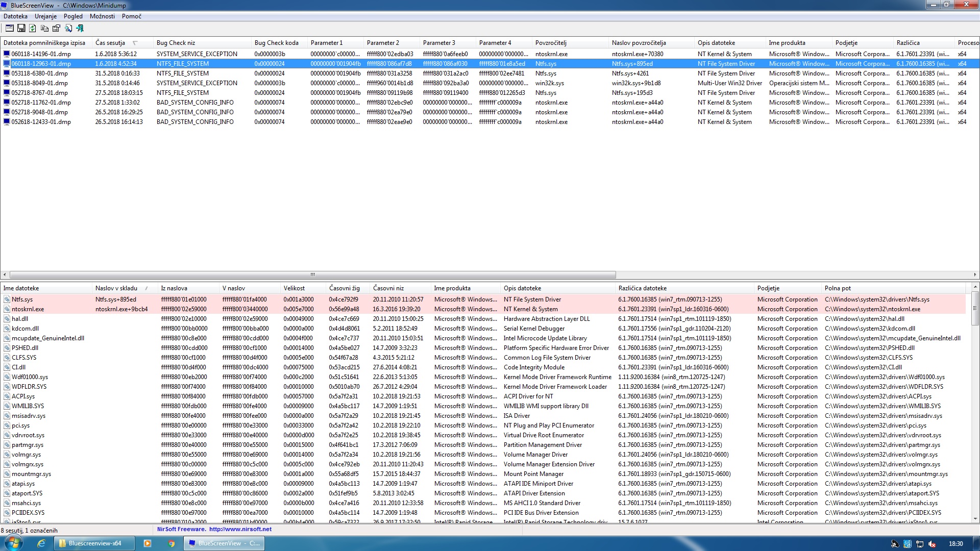
Task: Click the Exit door toolbar icon
Action: click(80, 29)
